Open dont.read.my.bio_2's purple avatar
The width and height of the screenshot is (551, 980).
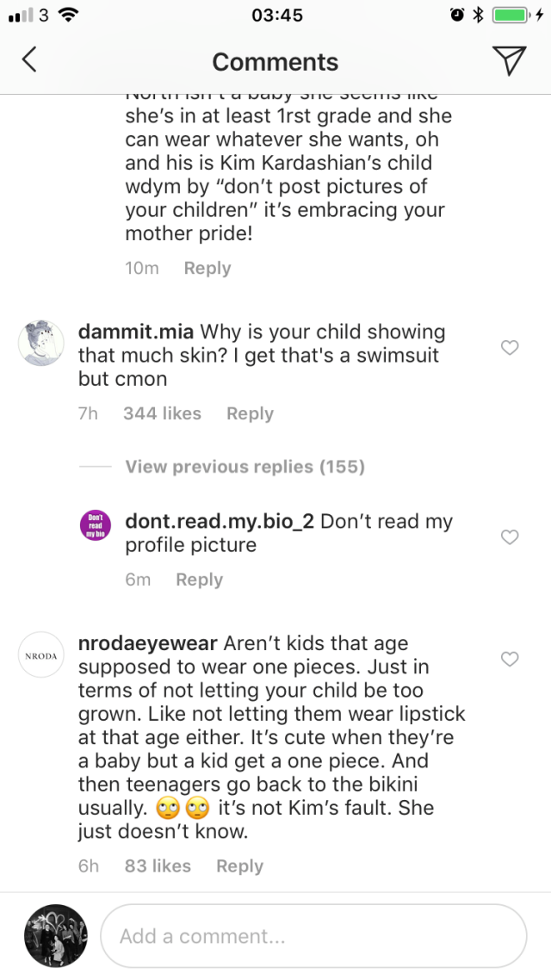[x=96, y=525]
